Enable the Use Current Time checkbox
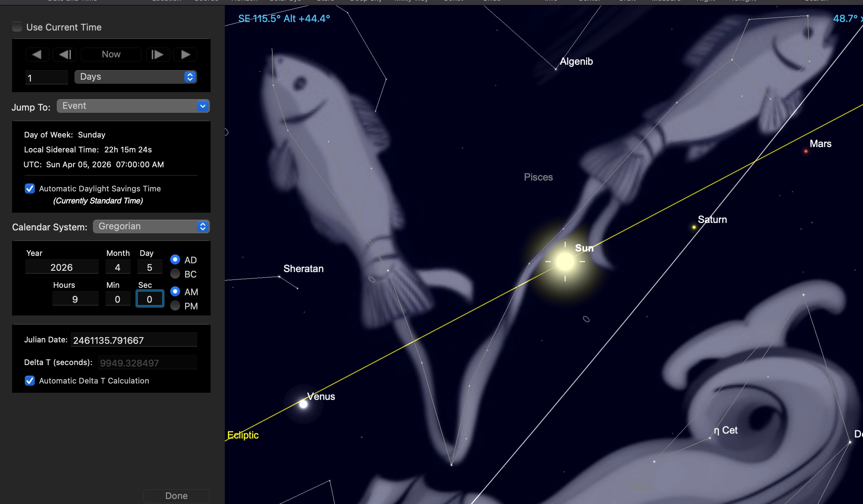 (x=17, y=27)
